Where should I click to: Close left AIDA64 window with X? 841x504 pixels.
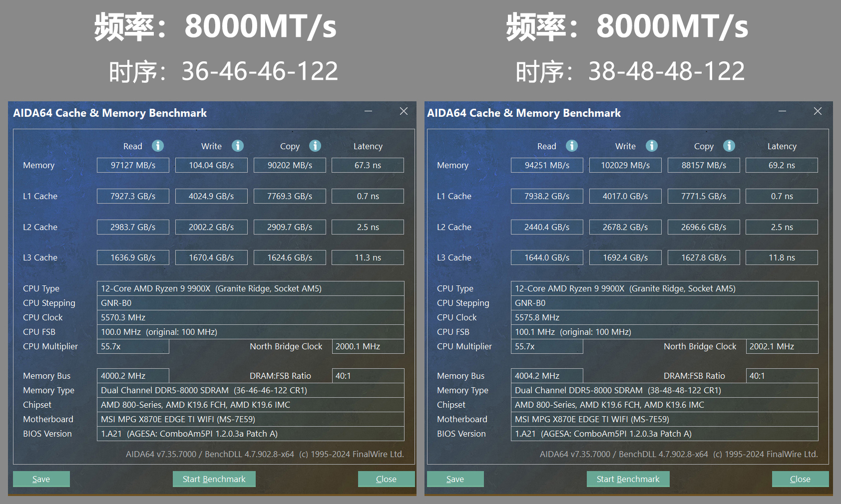(404, 111)
